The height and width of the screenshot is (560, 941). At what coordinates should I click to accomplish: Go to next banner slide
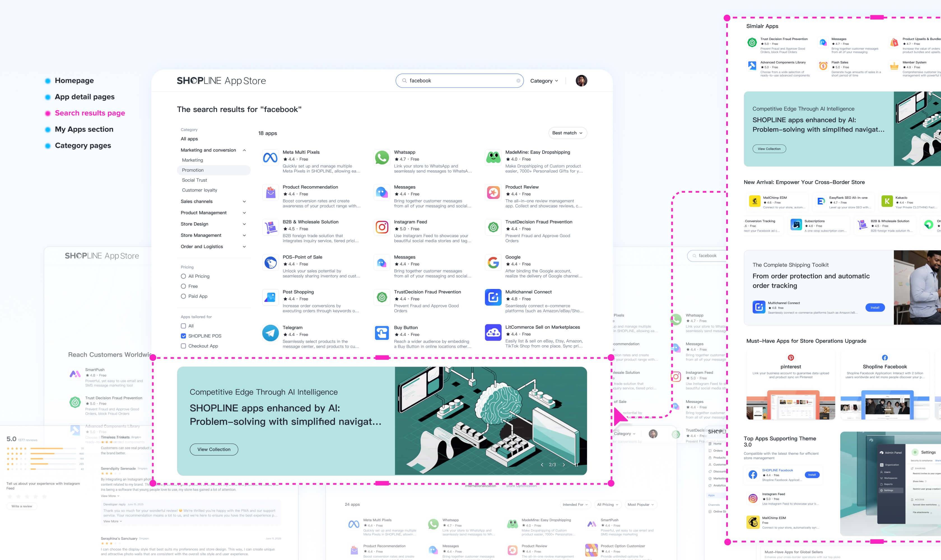click(564, 465)
